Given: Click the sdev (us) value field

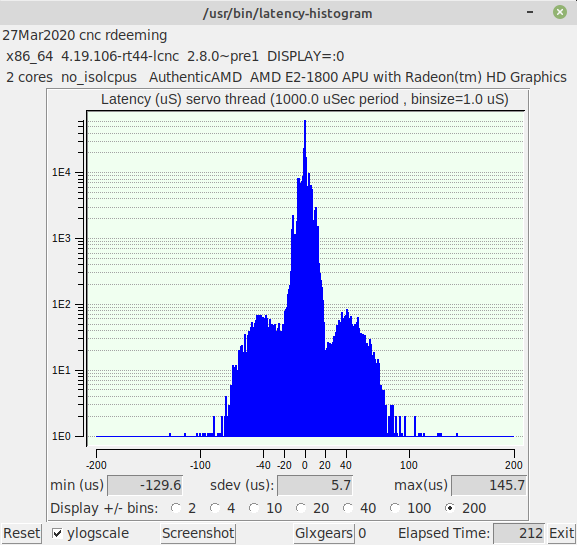Looking at the screenshot, I should 315,485.
